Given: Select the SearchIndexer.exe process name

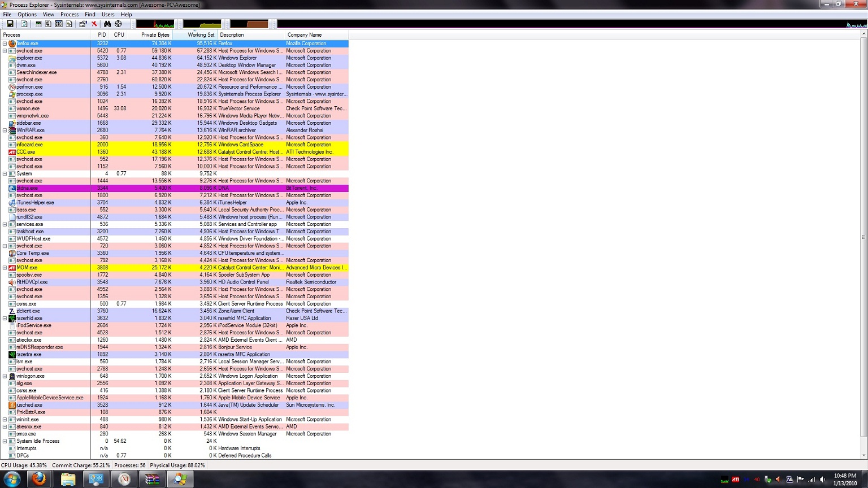Looking at the screenshot, I should click(37, 72).
